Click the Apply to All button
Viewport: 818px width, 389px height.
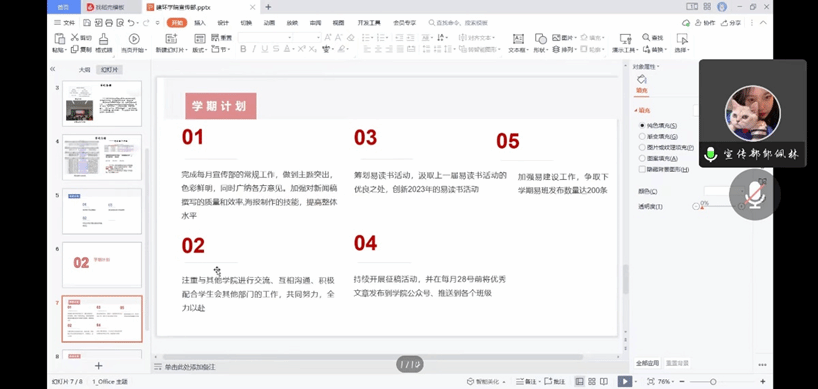(x=647, y=363)
